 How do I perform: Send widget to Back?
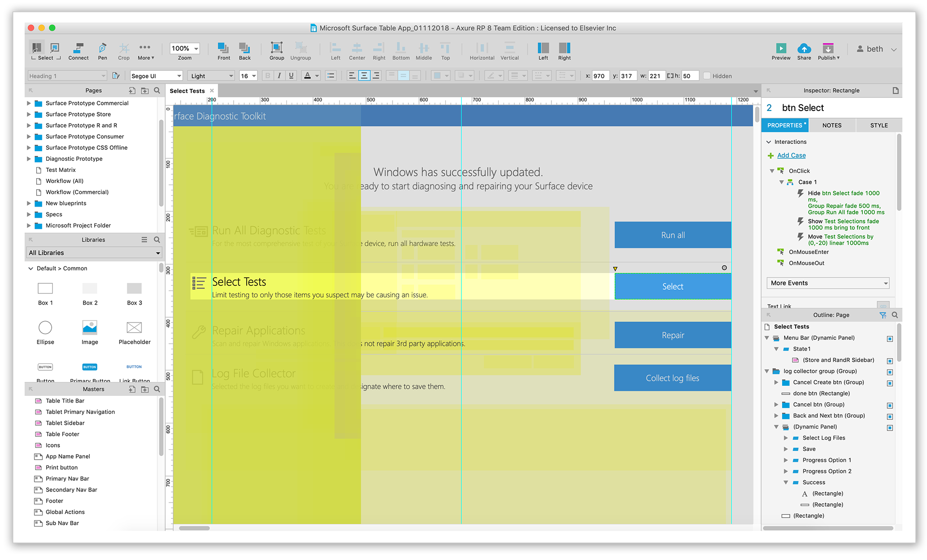coord(245,51)
